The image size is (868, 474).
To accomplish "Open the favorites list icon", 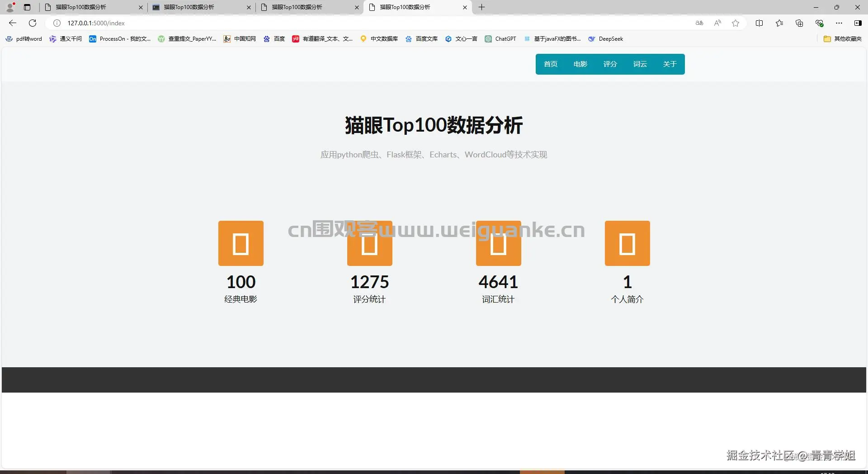I will coord(779,23).
